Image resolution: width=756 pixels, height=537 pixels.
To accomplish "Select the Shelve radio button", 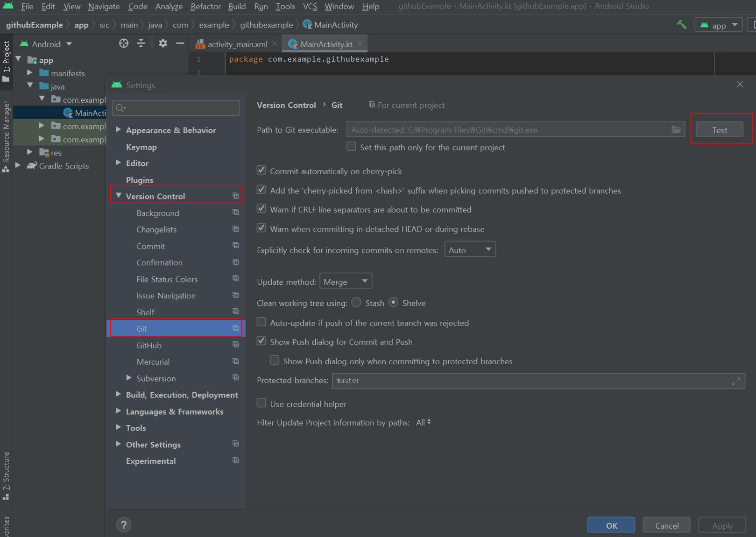I will pyautogui.click(x=394, y=302).
